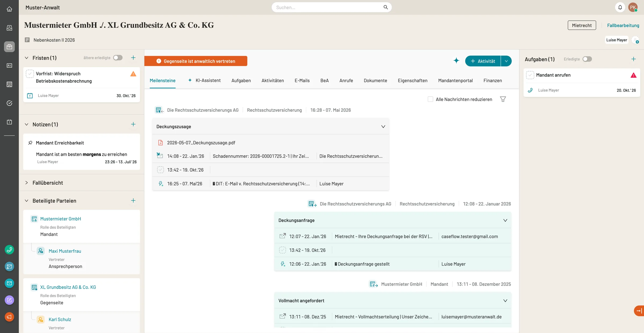Viewport: 644px width, 333px height.
Task: Mark Vorfrist Widerspruch deadline as done
Action: (30, 74)
